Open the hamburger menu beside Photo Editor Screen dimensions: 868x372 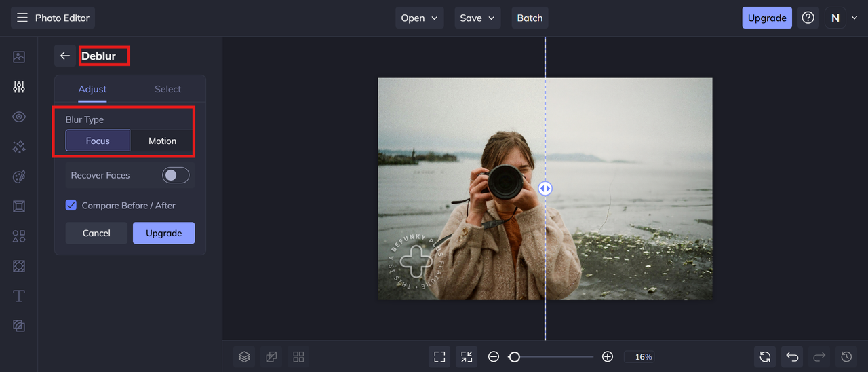point(22,18)
